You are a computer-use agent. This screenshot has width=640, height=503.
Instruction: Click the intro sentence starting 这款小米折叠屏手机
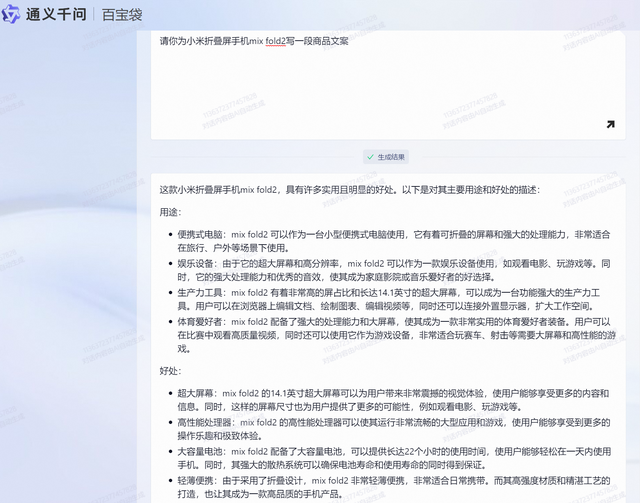point(350,190)
